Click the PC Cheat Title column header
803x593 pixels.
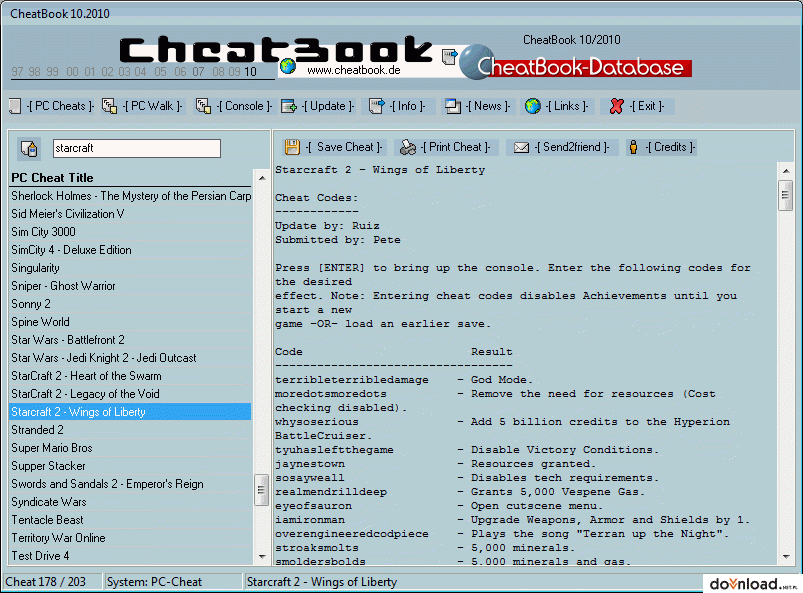[x=131, y=178]
